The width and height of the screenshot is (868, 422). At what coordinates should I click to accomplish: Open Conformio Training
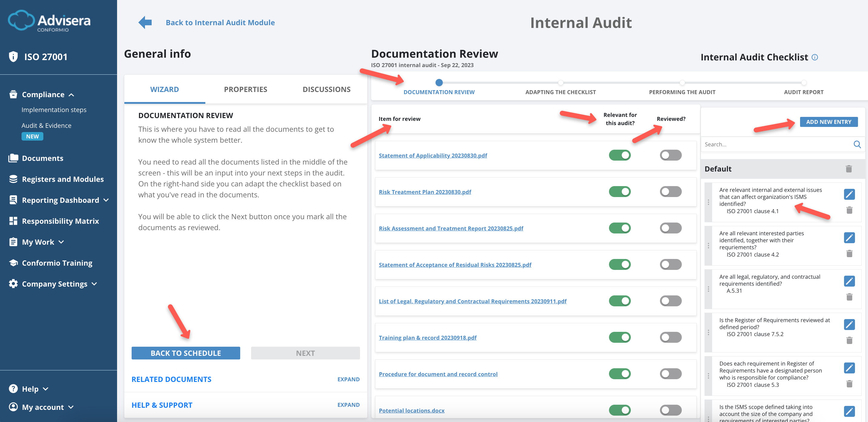(57, 263)
